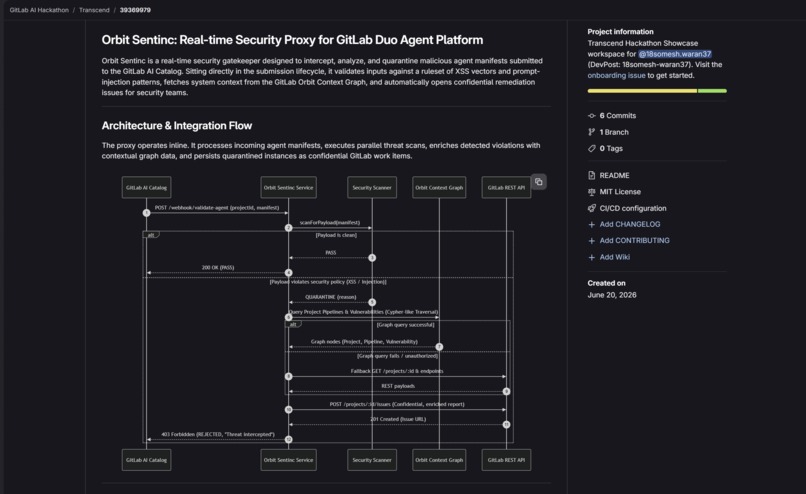Open the @18somesh.waran37 user mention
Image resolution: width=806 pixels, height=494 pixels.
675,54
